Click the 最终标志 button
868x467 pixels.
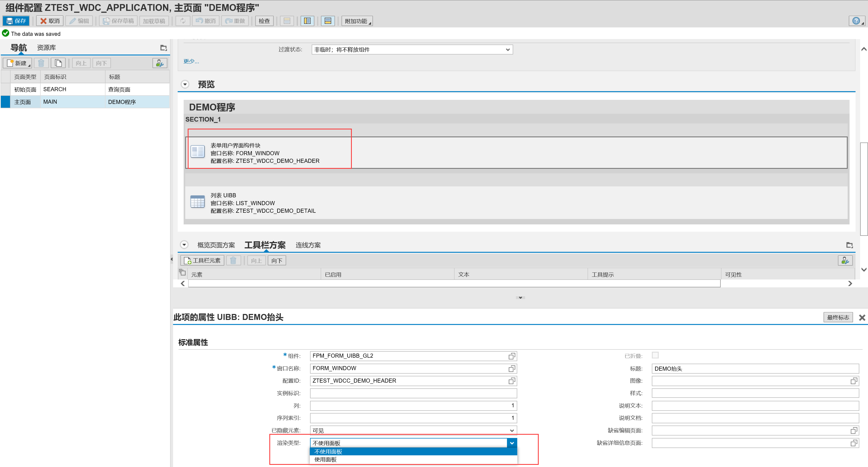[838, 317]
